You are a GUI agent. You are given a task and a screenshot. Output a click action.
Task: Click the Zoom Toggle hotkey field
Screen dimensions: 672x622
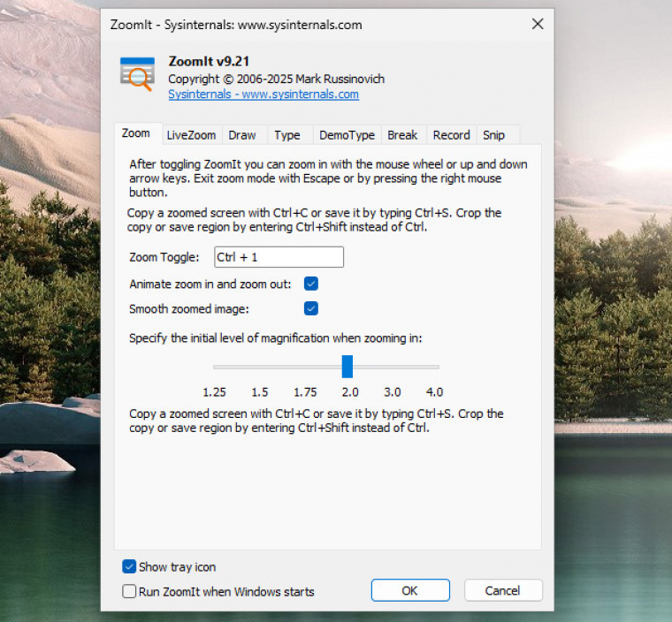pos(279,257)
